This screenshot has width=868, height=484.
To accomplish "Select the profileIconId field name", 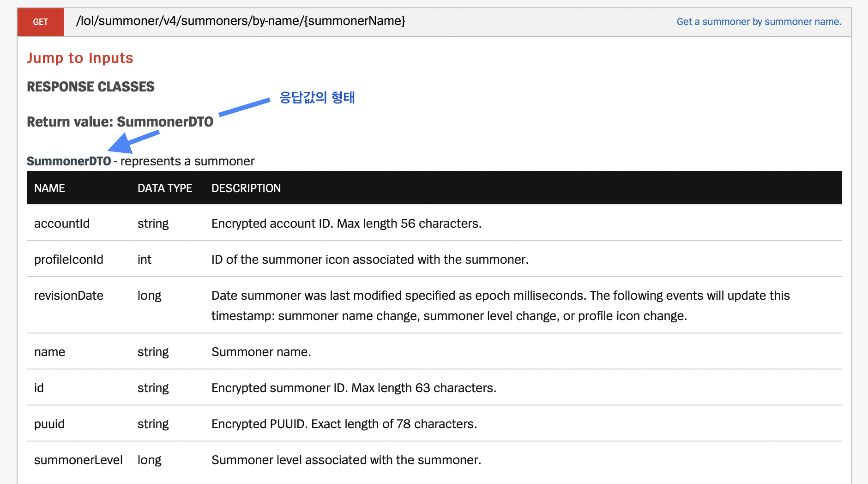I will 69,260.
